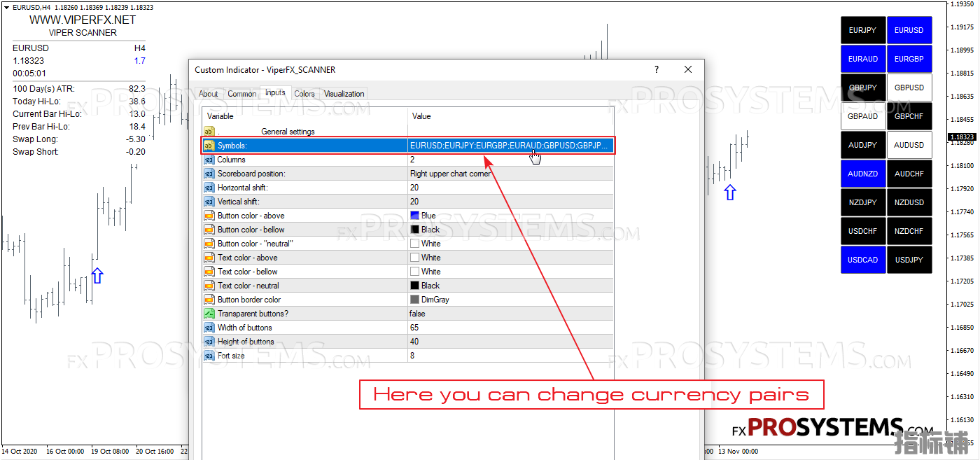Click the GBPCHF scanner button
The width and height of the screenshot is (980, 460).
point(909,117)
